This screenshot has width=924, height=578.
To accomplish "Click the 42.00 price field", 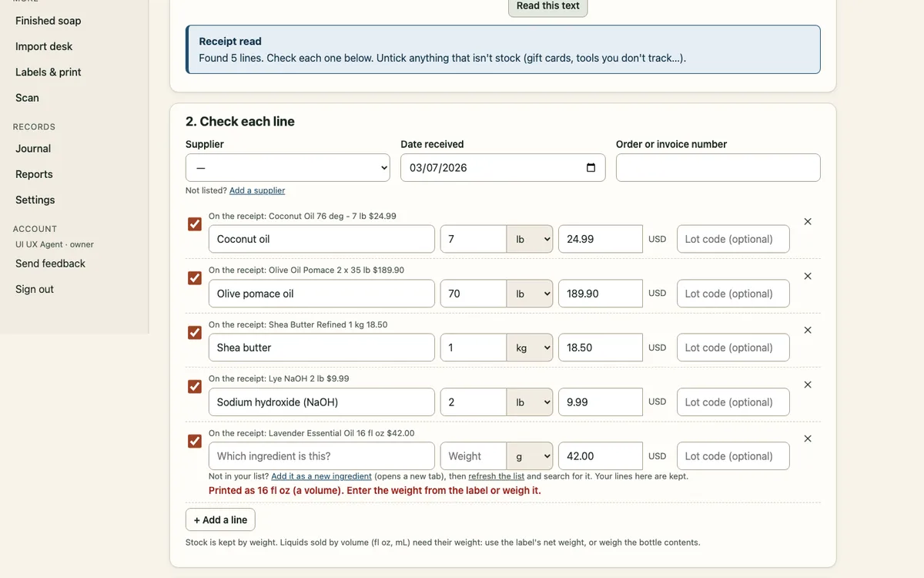I will click(x=601, y=456).
